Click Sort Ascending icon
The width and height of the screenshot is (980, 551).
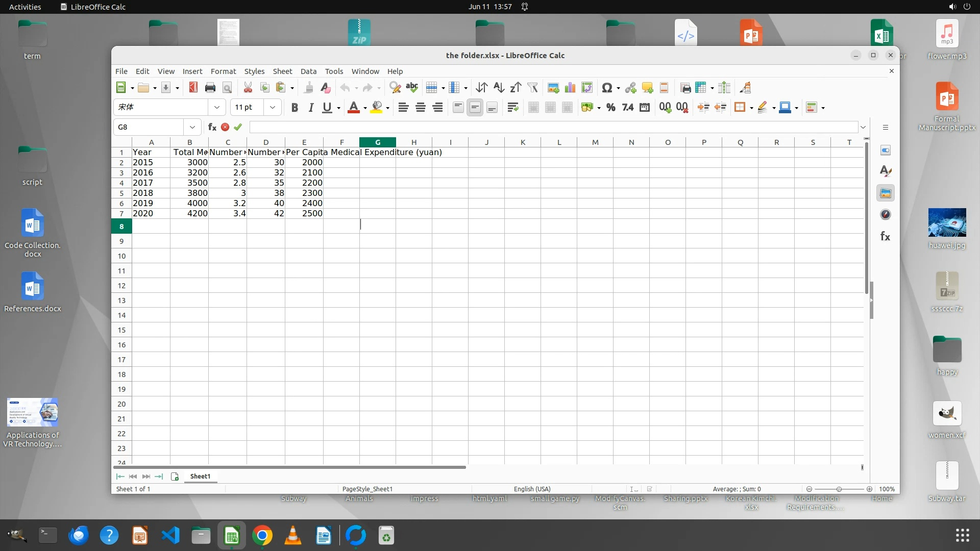499,88
